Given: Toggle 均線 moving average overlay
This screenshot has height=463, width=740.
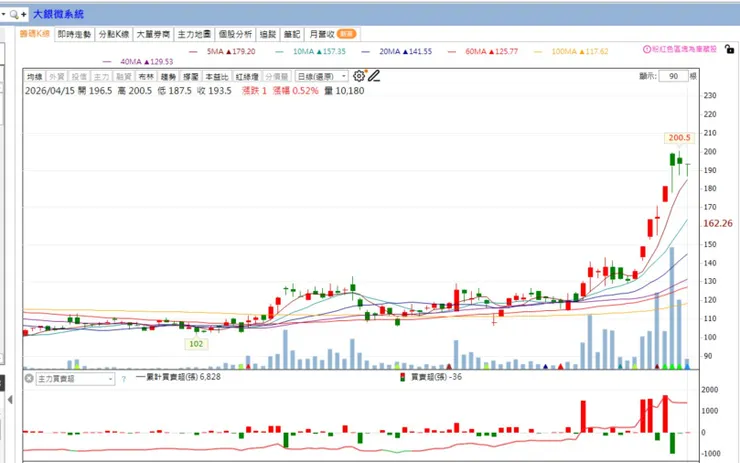Looking at the screenshot, I should pyautogui.click(x=34, y=76).
